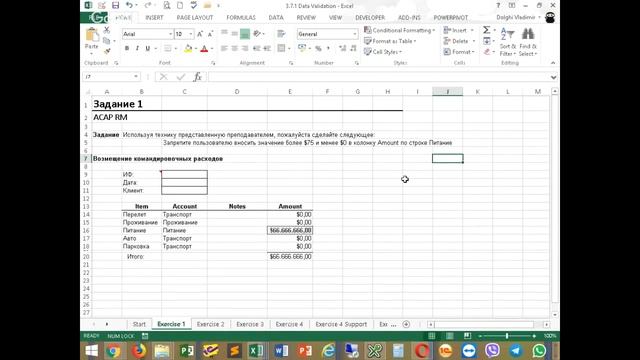Click the Format cells button
Viewport: 640px width, 360px height.
point(459,52)
